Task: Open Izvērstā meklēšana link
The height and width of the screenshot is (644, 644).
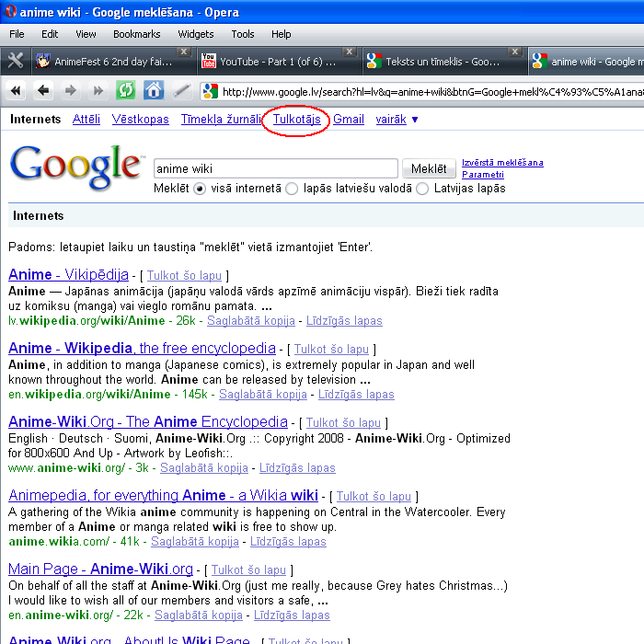Action: (x=502, y=163)
